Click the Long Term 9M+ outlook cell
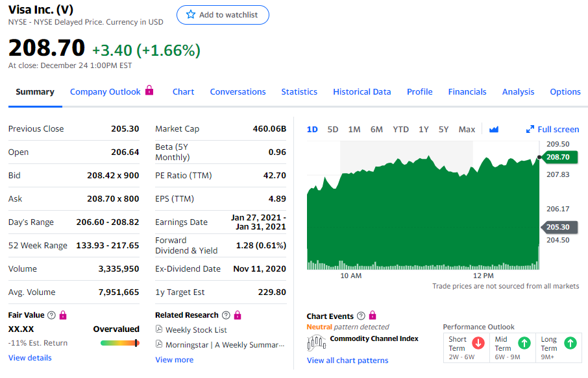588x378 pixels. (x=559, y=348)
